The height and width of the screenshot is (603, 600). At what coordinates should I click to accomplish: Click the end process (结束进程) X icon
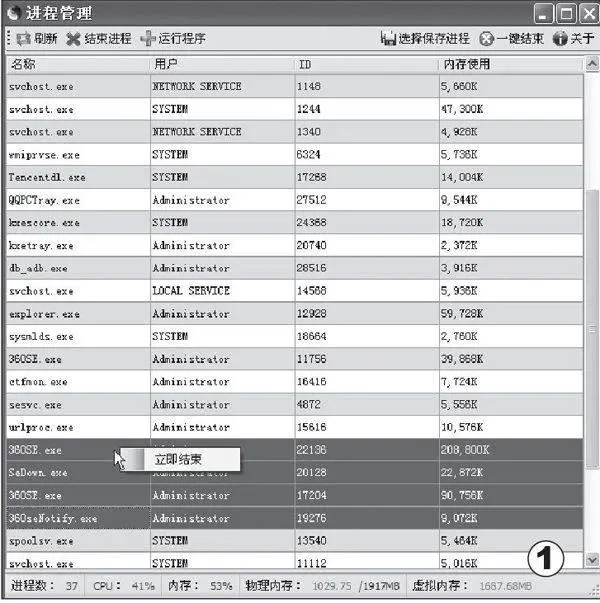coord(74,39)
